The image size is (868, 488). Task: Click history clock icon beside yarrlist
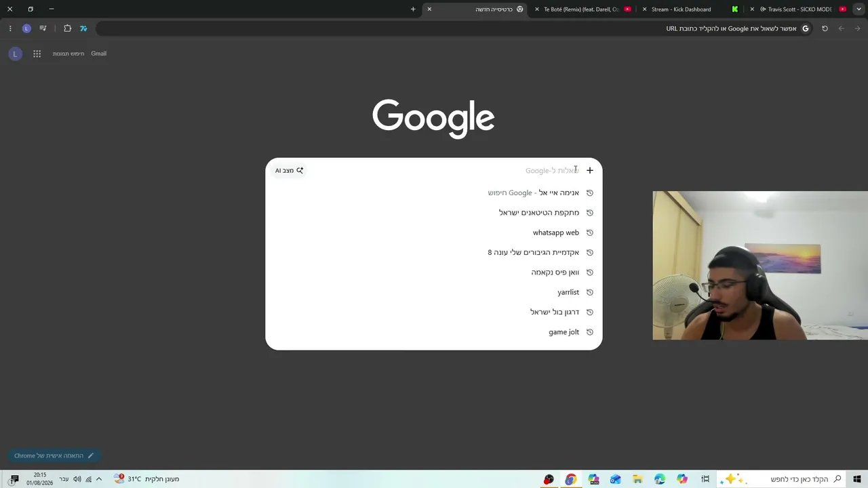[x=590, y=292]
